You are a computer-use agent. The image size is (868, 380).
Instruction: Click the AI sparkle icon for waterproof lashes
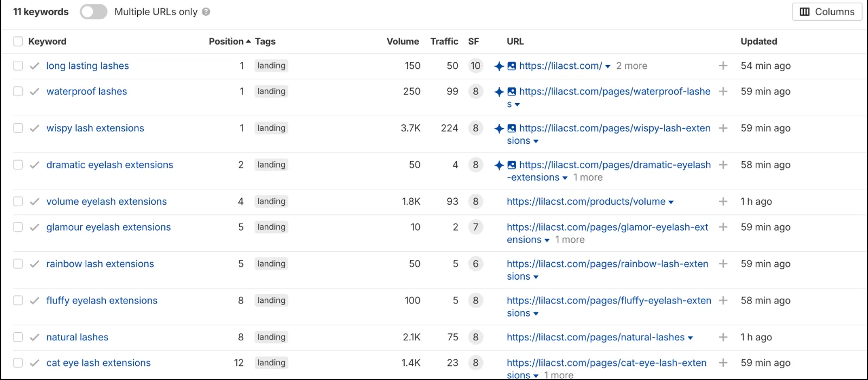point(499,92)
